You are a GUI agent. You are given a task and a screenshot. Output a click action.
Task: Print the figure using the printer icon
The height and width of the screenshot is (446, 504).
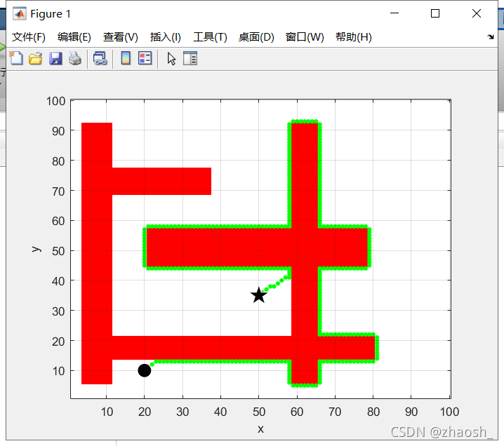point(75,59)
